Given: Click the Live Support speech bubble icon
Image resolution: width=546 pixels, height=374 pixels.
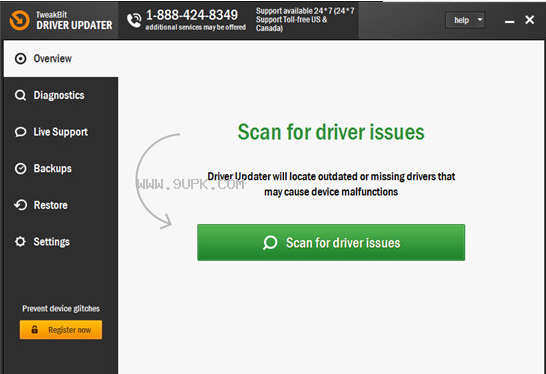Looking at the screenshot, I should tap(21, 132).
